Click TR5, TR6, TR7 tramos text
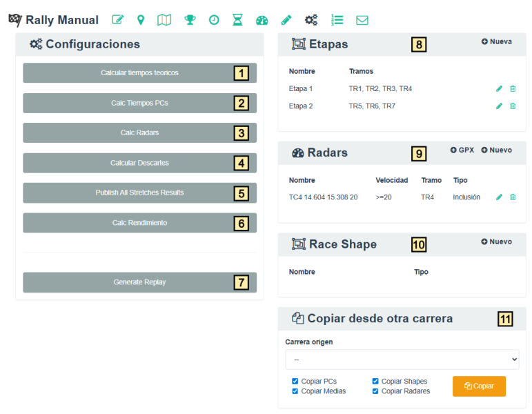Screen dimensions: 532x414 pyautogui.click(x=372, y=106)
